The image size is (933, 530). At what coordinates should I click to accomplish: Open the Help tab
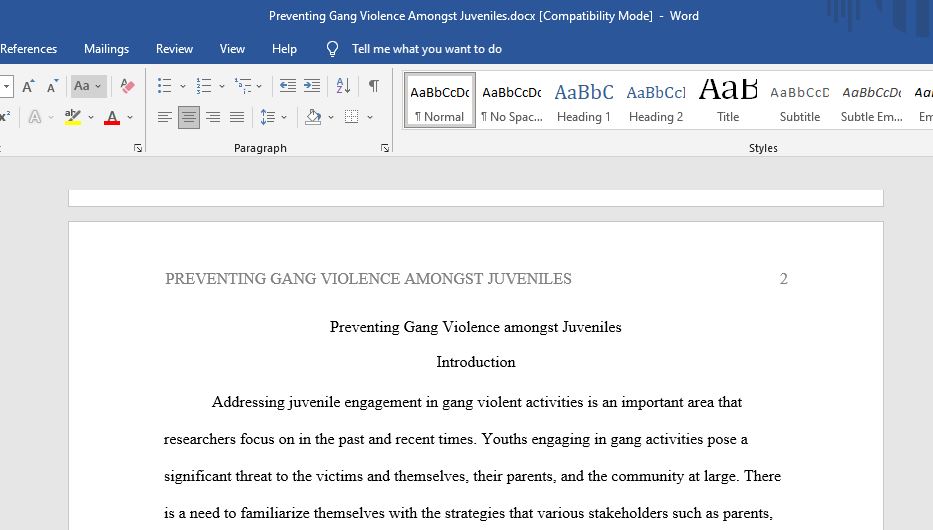[x=284, y=49]
